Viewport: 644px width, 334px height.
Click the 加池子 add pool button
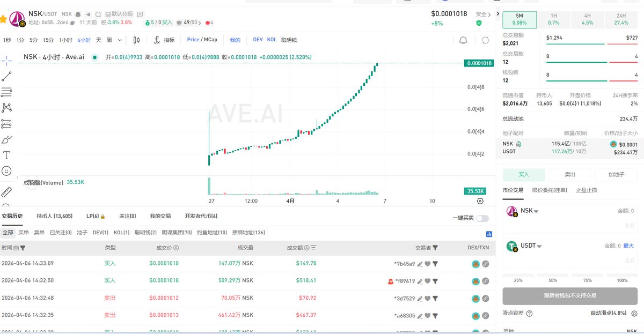pyautogui.click(x=616, y=175)
